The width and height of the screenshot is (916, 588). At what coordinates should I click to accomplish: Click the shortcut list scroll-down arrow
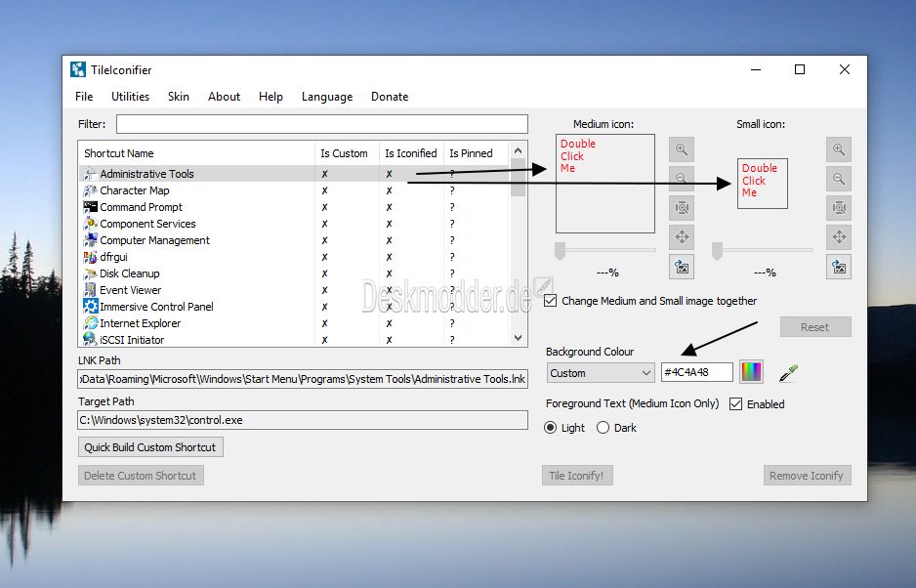pos(518,338)
